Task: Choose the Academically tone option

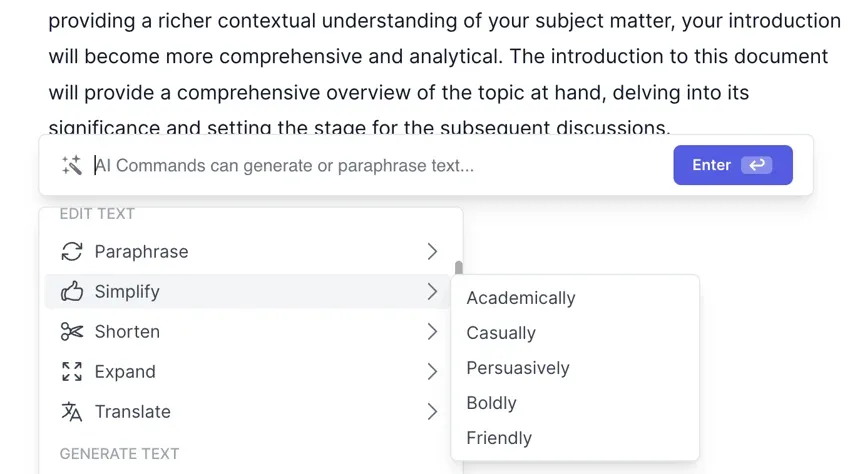Action: tap(521, 298)
